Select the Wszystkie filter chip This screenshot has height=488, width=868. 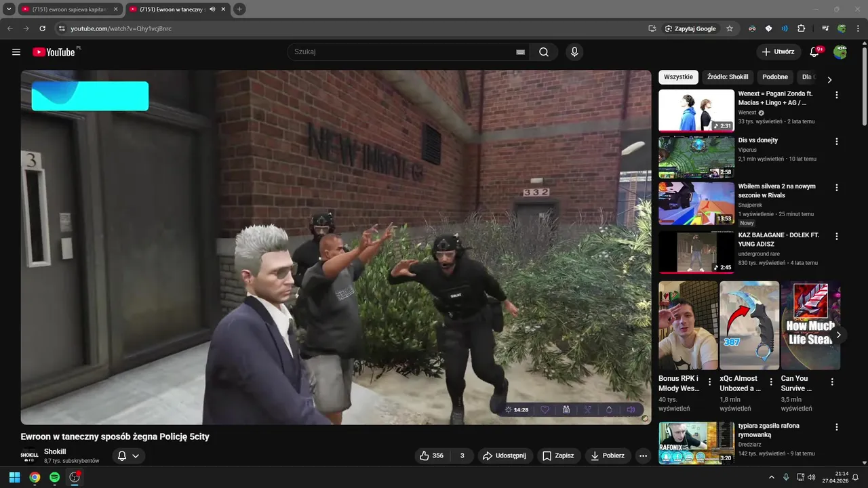(x=678, y=77)
